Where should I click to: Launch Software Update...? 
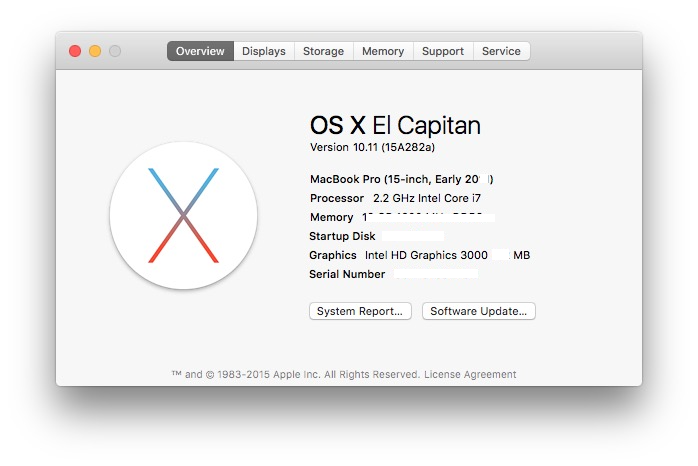[479, 311]
